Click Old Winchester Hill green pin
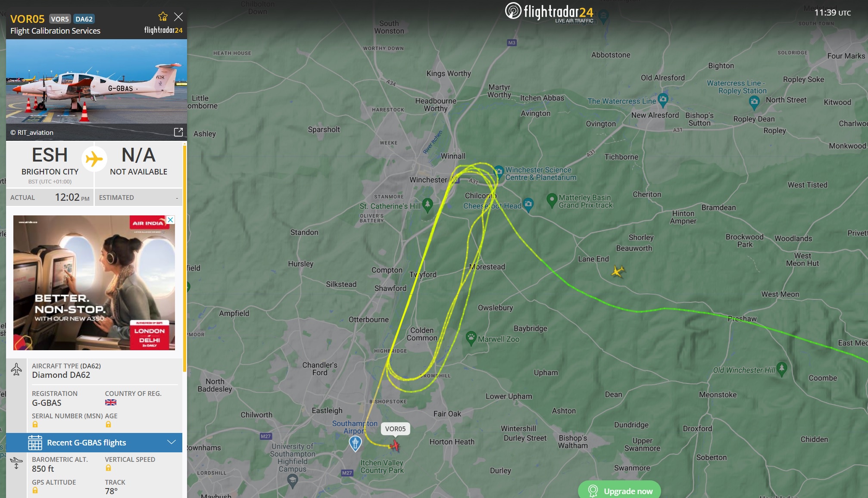868x498 pixels. (782, 369)
